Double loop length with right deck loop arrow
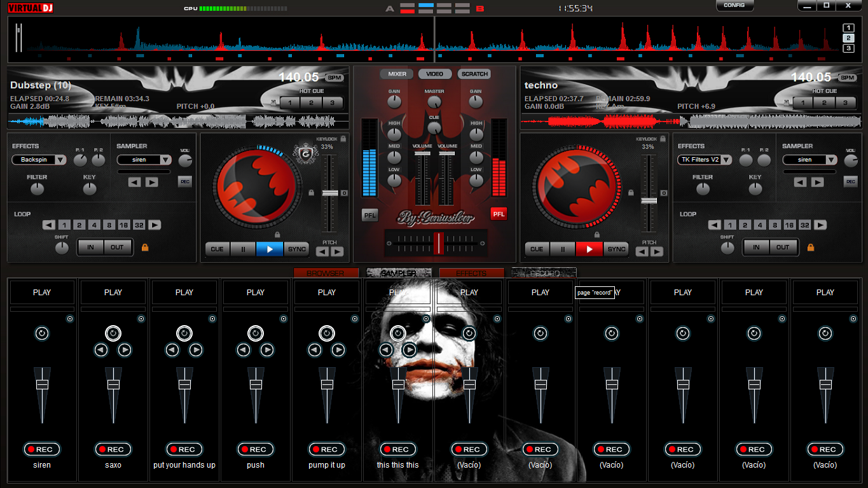868x488 pixels. (x=820, y=225)
